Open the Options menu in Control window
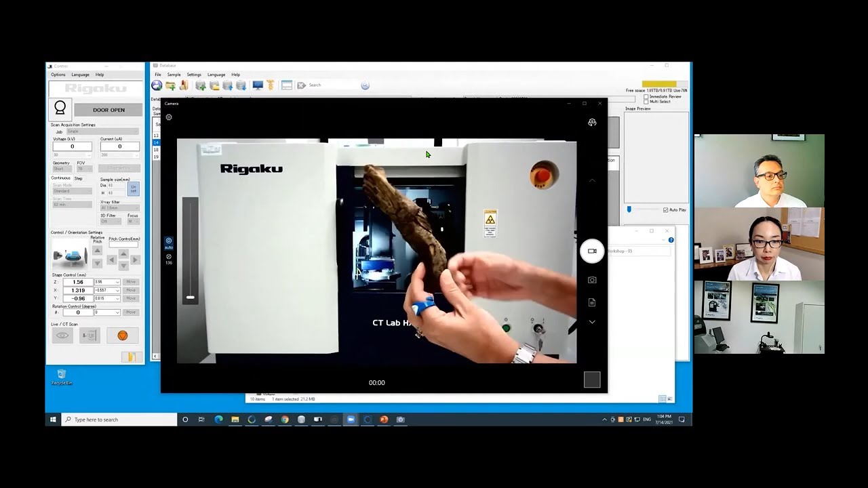 pyautogui.click(x=58, y=75)
